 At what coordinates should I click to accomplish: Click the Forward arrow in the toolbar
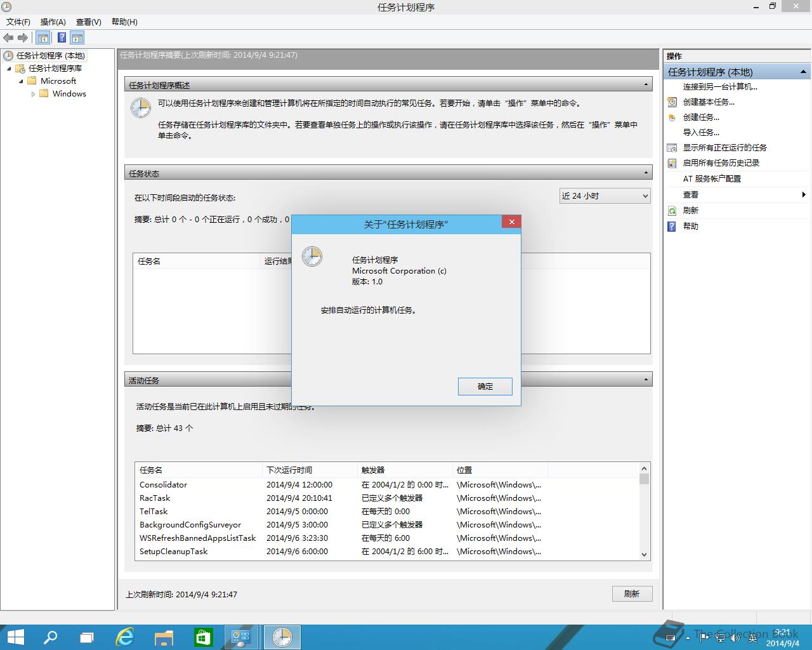(23, 37)
